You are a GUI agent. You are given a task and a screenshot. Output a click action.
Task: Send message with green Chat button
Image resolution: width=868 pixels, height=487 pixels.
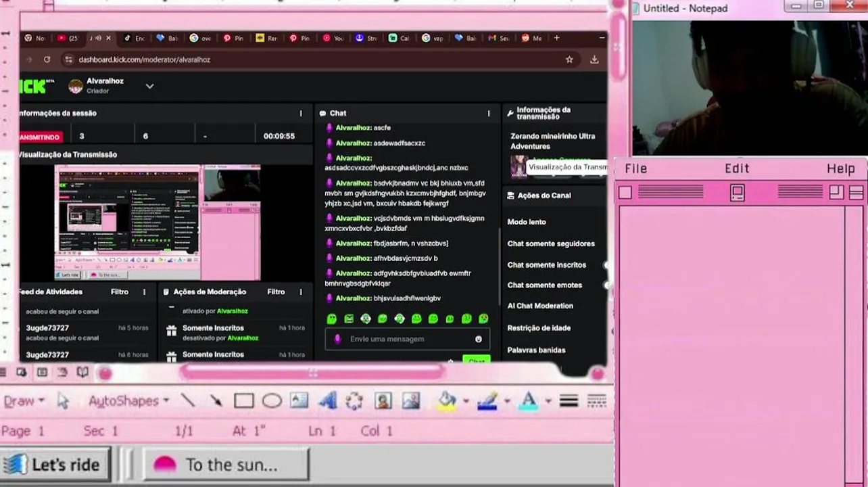click(477, 360)
